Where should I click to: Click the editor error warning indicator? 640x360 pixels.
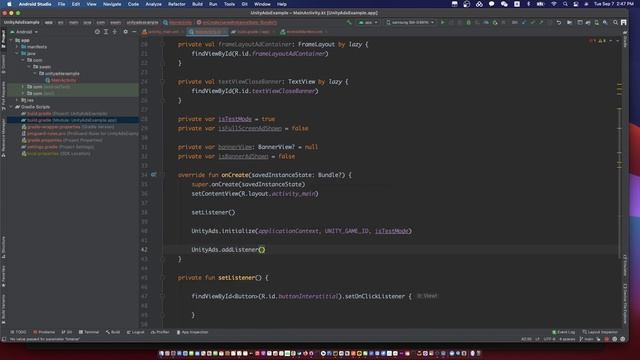[598, 41]
